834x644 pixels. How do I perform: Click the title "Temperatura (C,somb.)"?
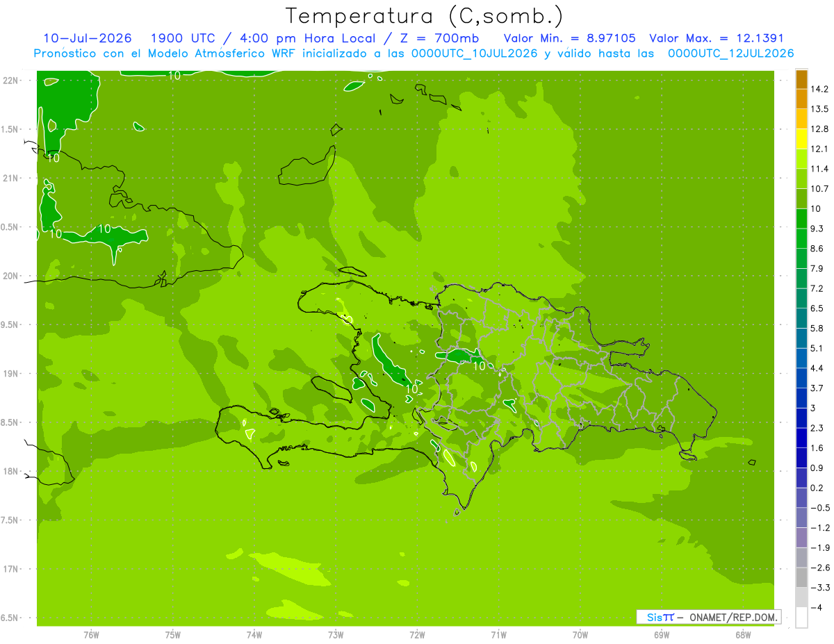(x=425, y=16)
